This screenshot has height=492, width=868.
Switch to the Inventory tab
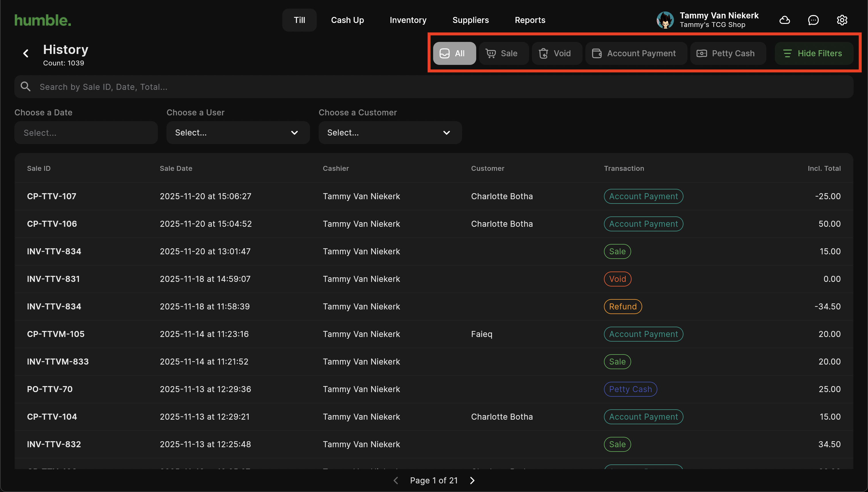tap(408, 20)
